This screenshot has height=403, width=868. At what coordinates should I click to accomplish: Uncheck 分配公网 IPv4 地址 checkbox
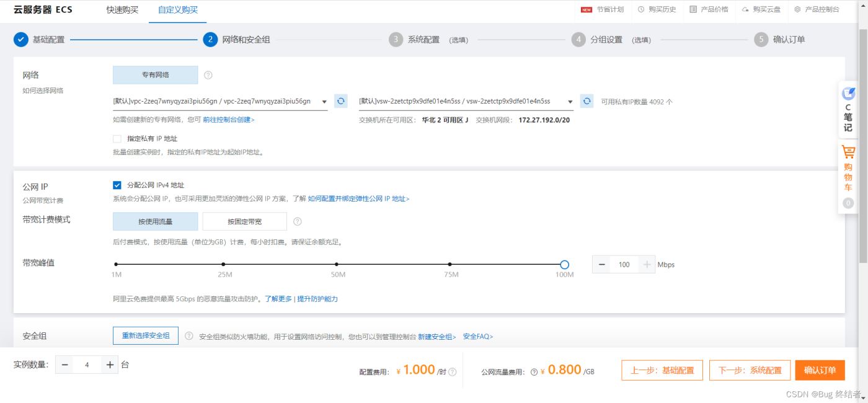(117, 185)
